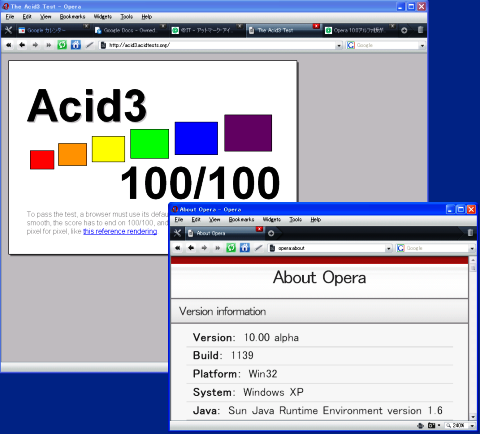This screenshot has width=480, height=434.
Task: Close the About Opera tab
Action: [x=259, y=229]
